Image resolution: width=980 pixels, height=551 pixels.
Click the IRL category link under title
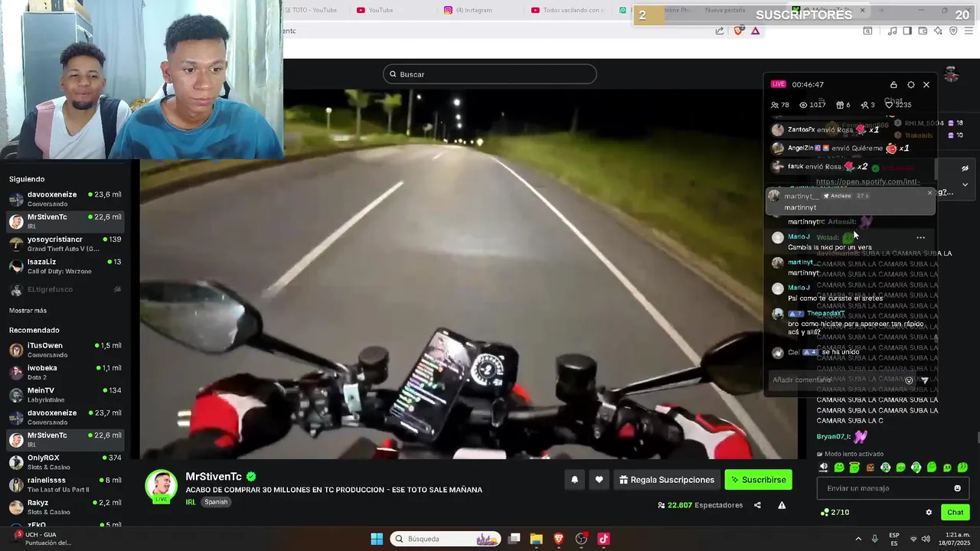[x=191, y=502]
